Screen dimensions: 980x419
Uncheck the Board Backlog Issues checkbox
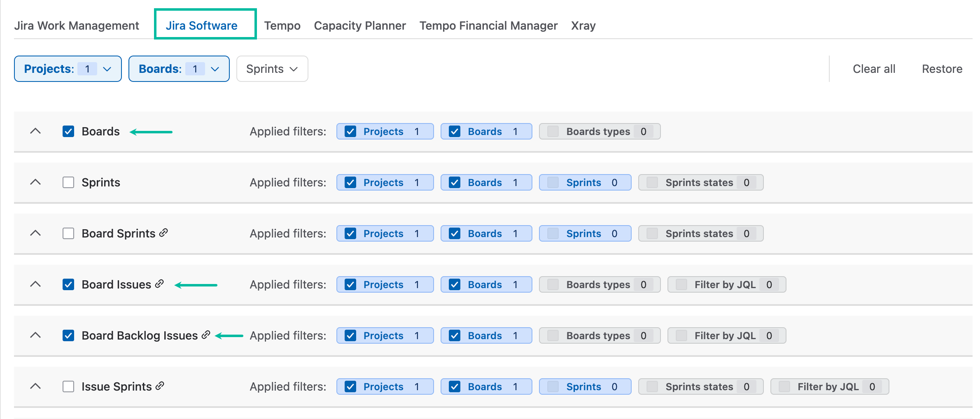coord(68,335)
